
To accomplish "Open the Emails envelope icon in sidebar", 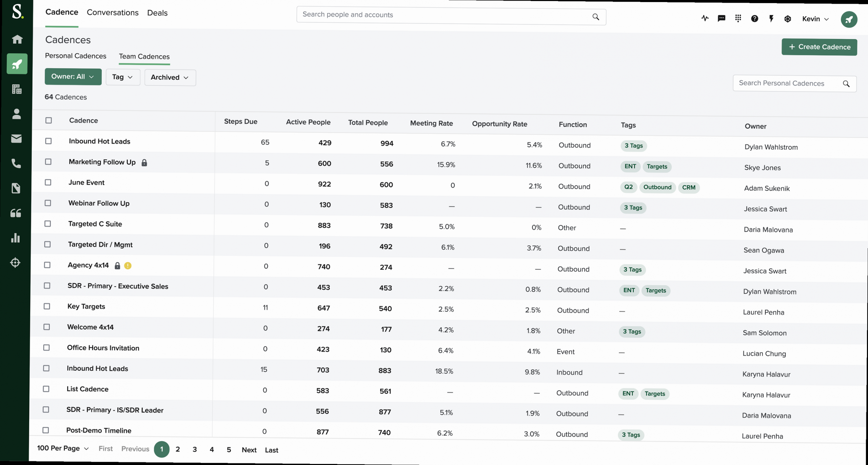I will pos(16,139).
